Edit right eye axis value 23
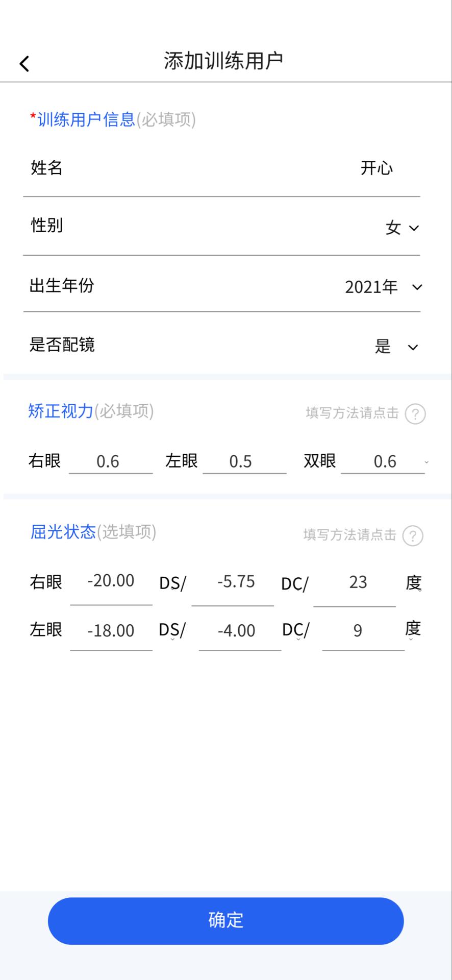This screenshot has height=980, width=452. (357, 582)
